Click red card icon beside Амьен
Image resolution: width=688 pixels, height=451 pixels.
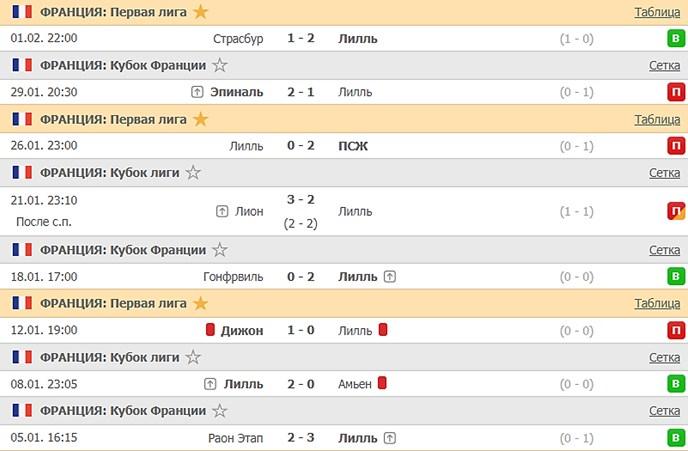382,383
